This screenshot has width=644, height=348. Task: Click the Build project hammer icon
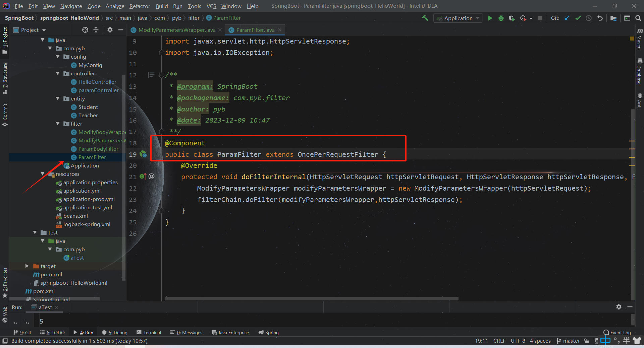click(425, 18)
